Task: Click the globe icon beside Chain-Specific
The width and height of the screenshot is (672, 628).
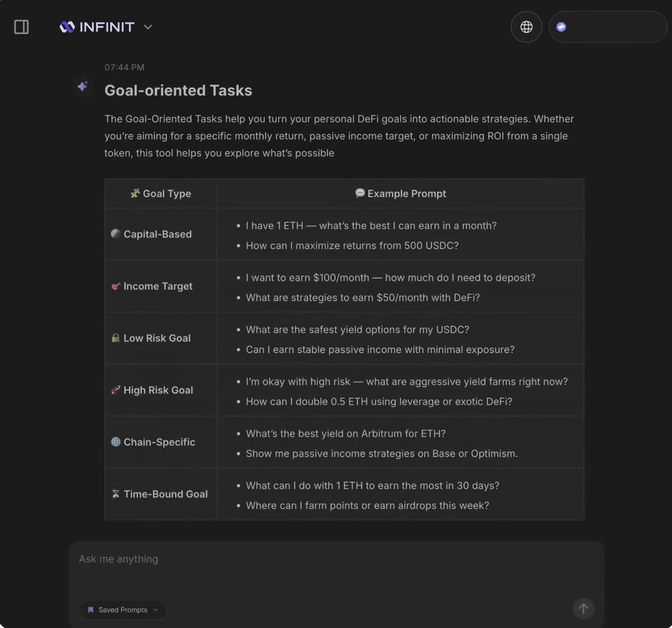Action: click(x=116, y=442)
